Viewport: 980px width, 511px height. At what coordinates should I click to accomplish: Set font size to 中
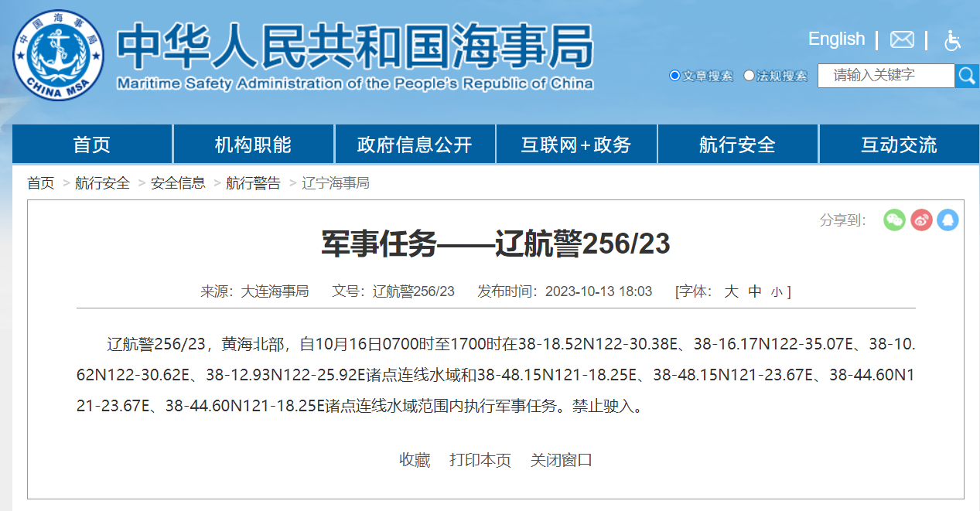pyautogui.click(x=755, y=291)
